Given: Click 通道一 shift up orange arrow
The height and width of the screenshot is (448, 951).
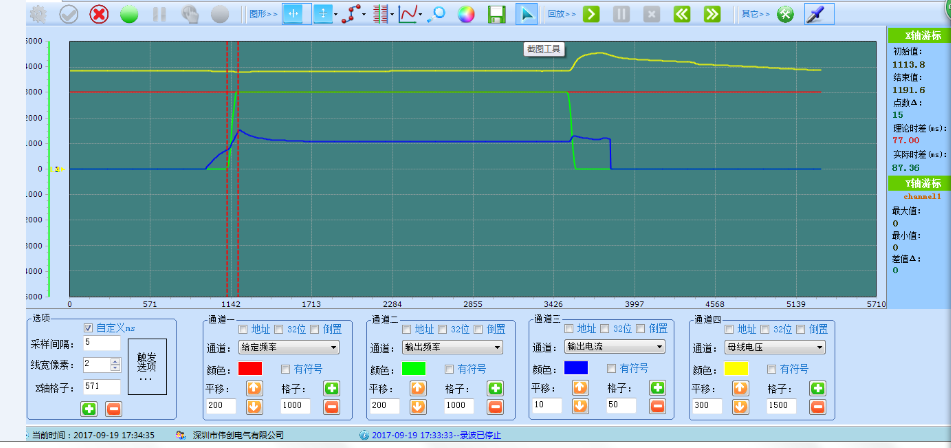Looking at the screenshot, I should pyautogui.click(x=254, y=389).
